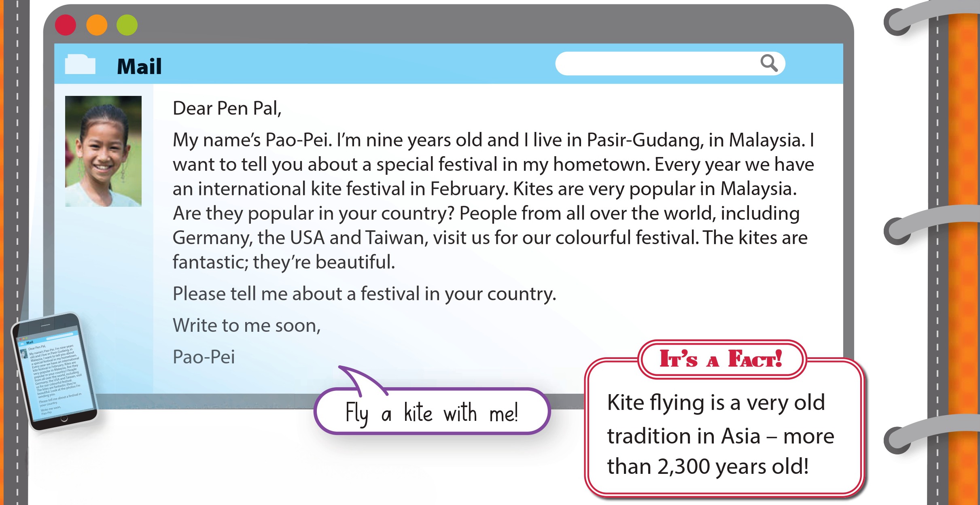
Task: Click the 'It's a Fact!' red heading
Action: [x=721, y=359]
